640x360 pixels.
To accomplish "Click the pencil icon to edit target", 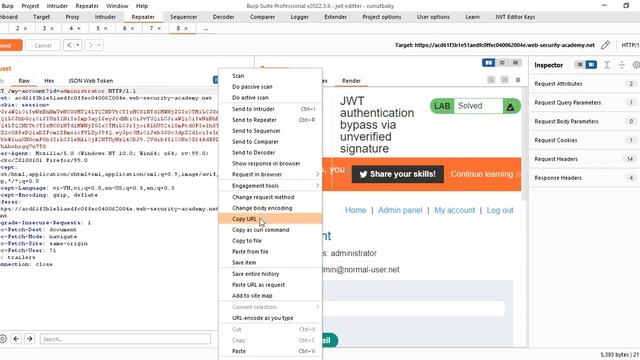I will (x=605, y=45).
